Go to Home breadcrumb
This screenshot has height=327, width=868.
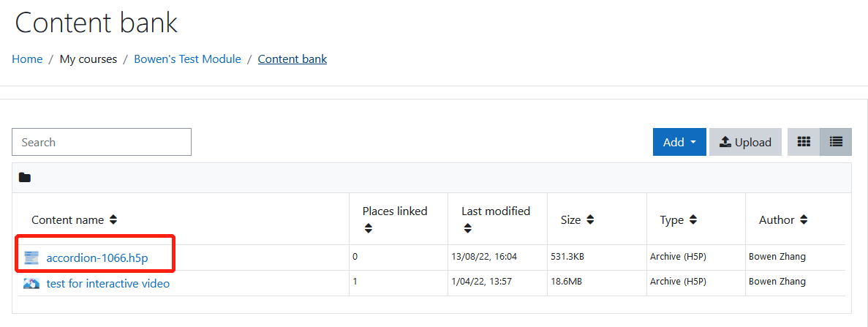click(x=27, y=59)
